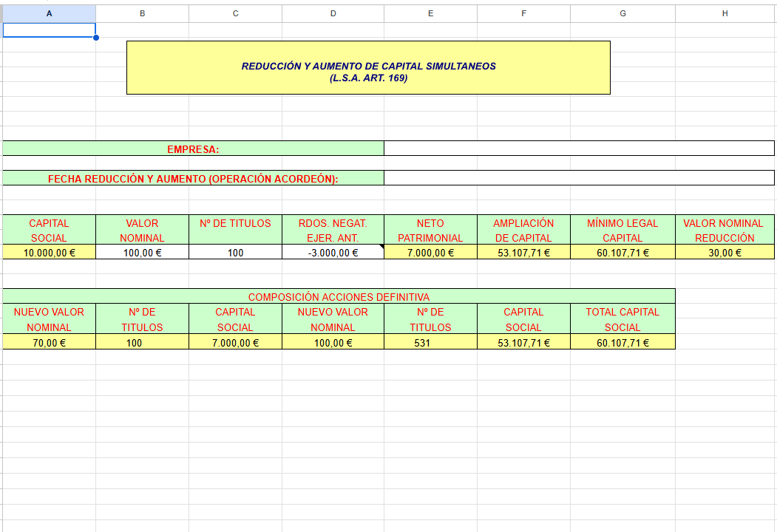777x532 pixels.
Task: Select column D header
Action: 333,13
